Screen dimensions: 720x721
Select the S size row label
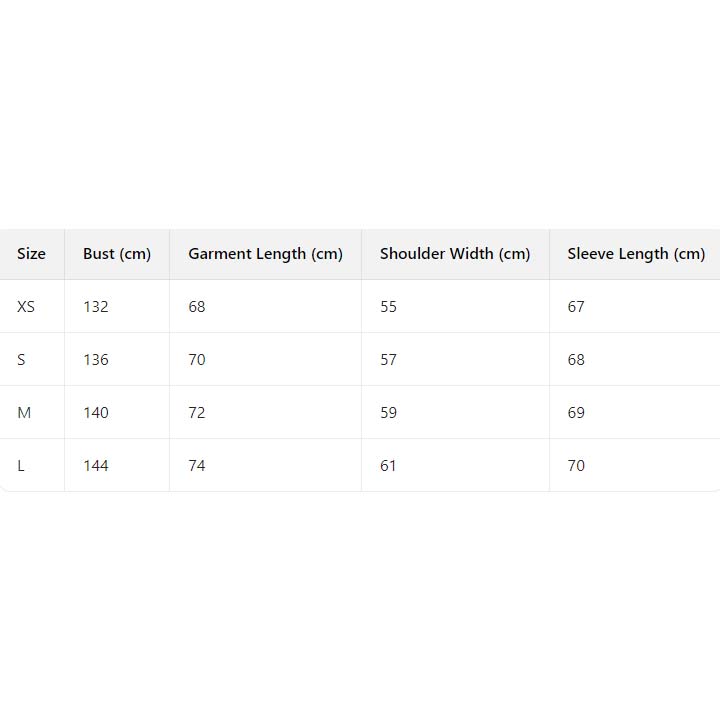pos(21,360)
